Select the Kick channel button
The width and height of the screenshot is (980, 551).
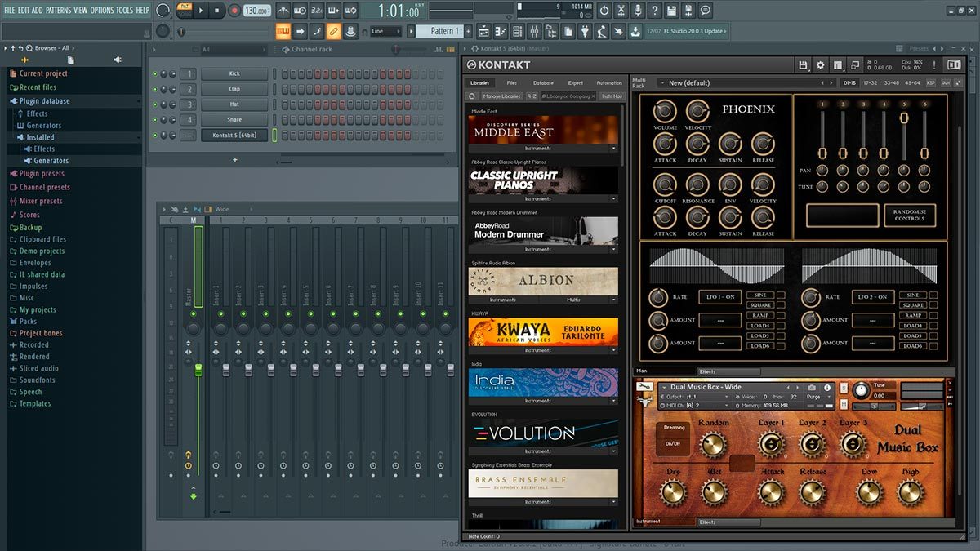point(234,73)
